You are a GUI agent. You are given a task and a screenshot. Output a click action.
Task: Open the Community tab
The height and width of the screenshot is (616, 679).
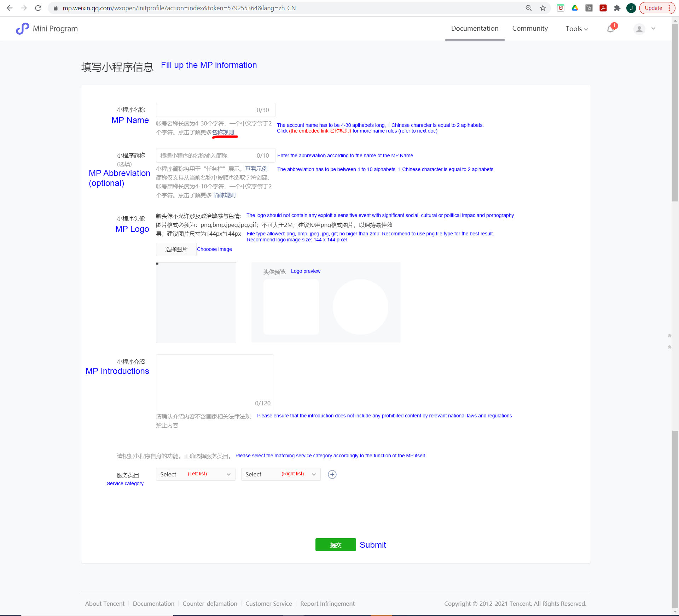530,29
